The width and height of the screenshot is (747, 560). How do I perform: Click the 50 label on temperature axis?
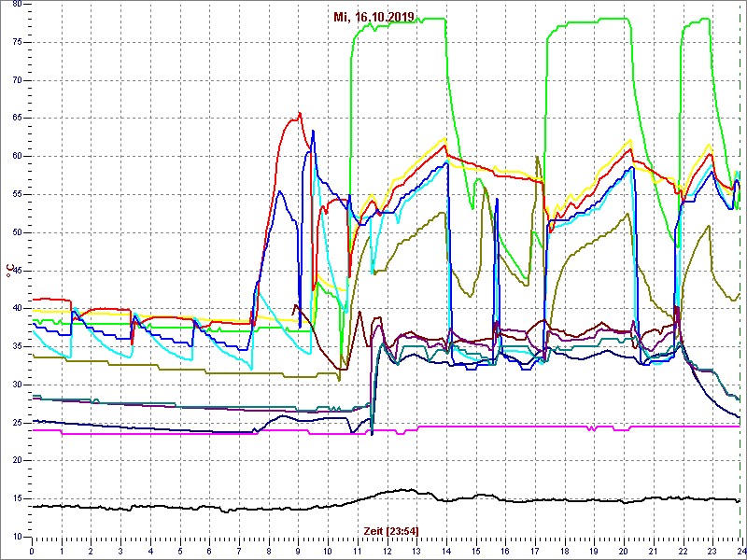(x=16, y=232)
